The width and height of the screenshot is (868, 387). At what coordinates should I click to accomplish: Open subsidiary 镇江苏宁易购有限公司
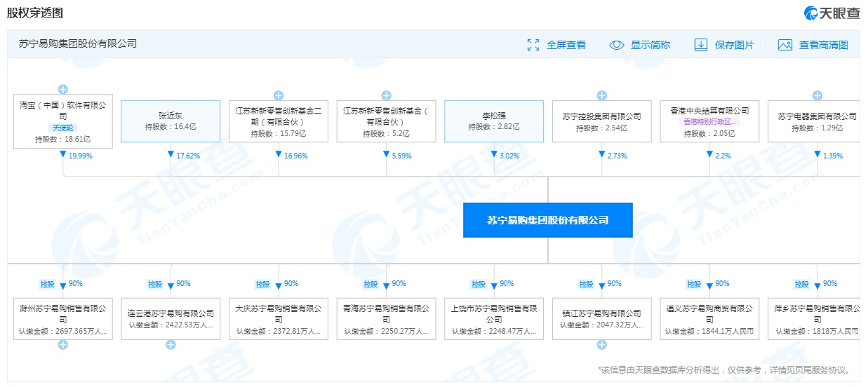point(601,319)
